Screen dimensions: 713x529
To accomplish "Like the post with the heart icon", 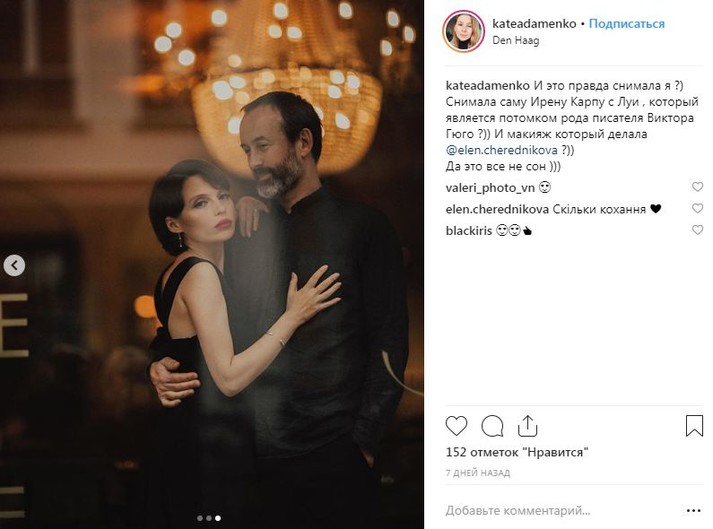I will 458,426.
